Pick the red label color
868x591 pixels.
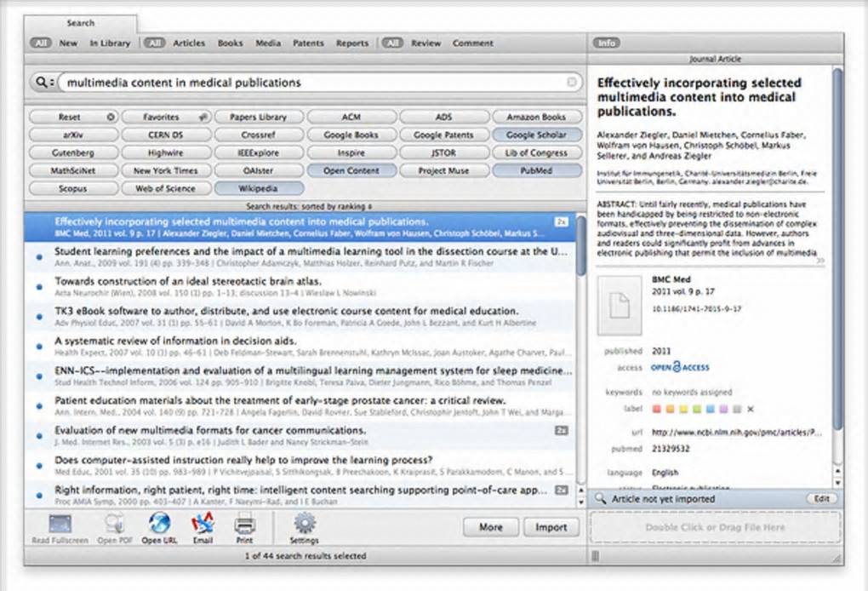(x=657, y=410)
